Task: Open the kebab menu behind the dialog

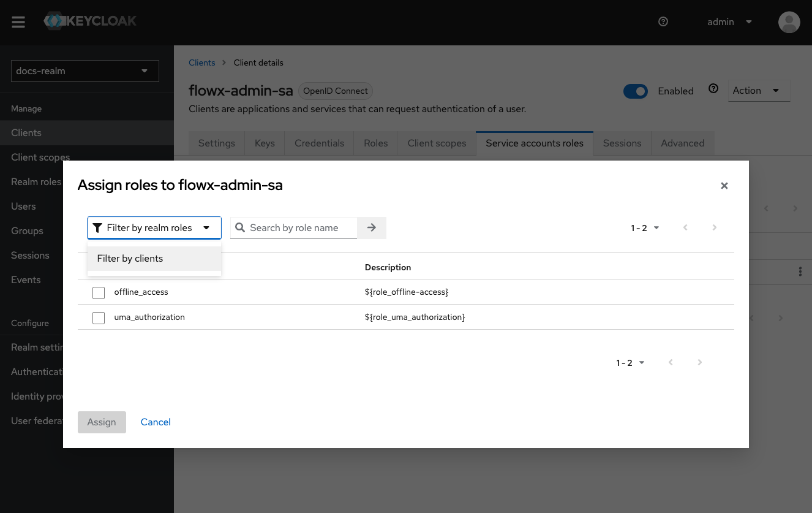Action: click(800, 272)
